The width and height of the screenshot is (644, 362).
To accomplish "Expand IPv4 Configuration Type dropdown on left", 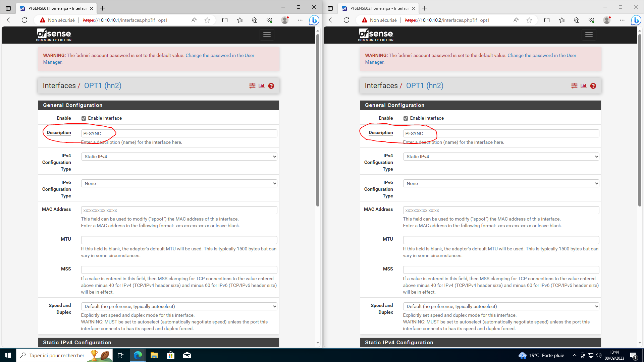I will [179, 157].
